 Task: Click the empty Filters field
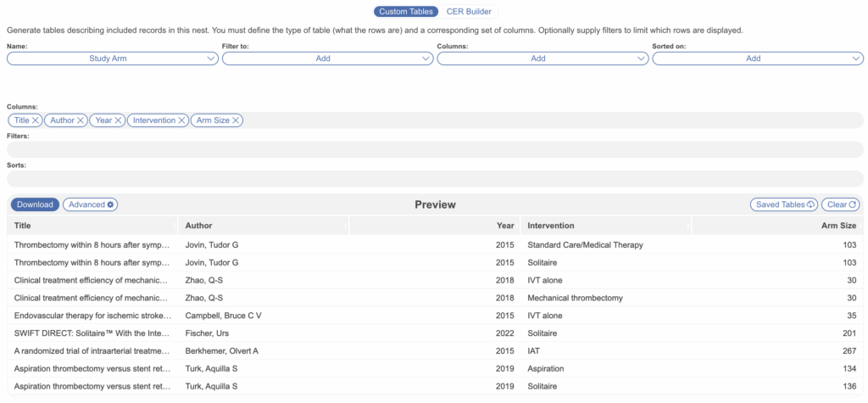pos(434,149)
